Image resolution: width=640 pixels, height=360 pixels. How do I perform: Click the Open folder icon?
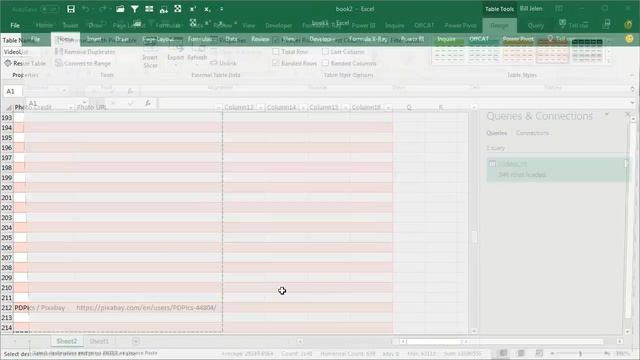tap(120, 9)
